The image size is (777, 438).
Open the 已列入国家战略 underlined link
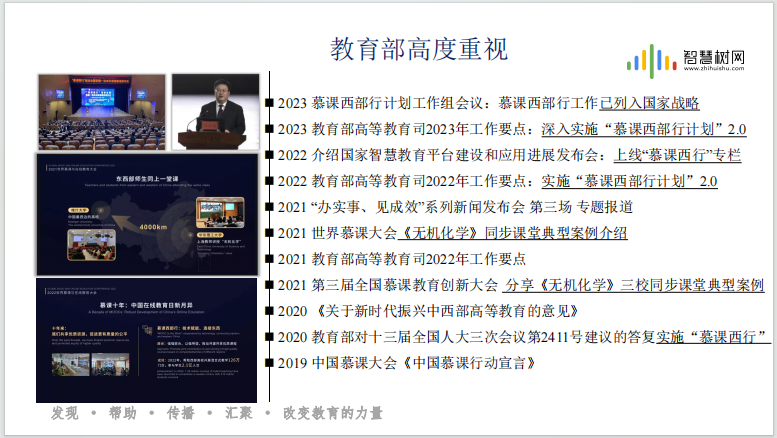pos(649,103)
